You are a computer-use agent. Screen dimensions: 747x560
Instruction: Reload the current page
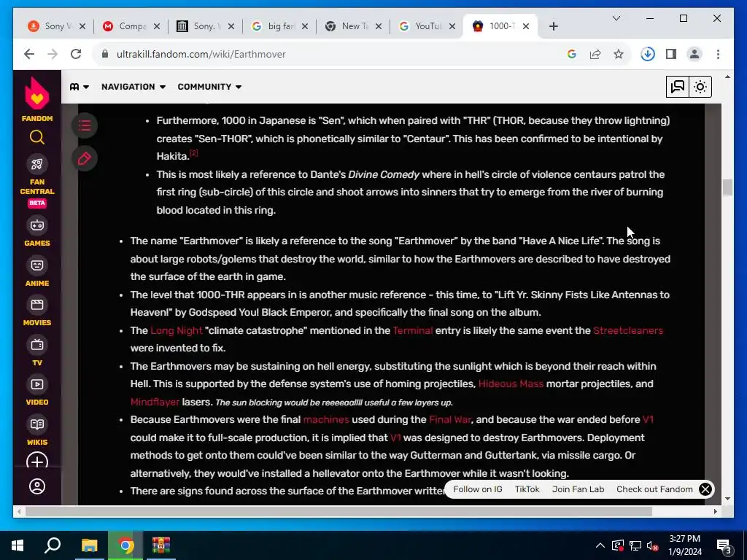pyautogui.click(x=76, y=54)
